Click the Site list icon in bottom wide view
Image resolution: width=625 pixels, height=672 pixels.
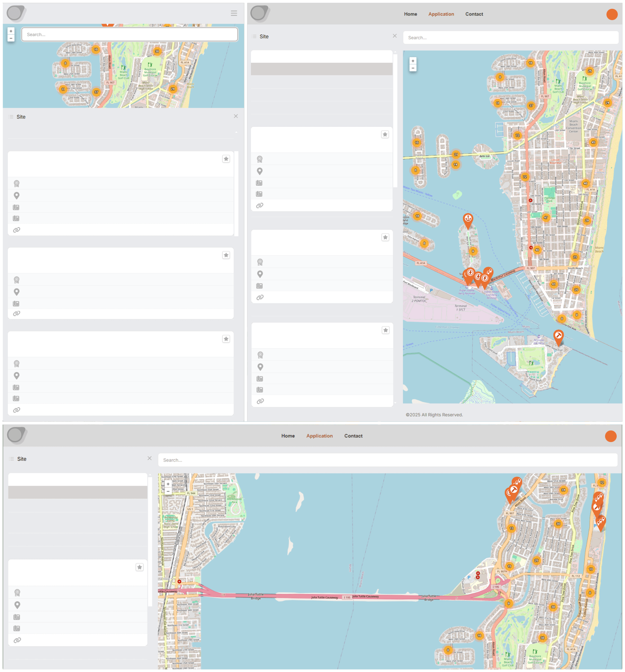12,459
